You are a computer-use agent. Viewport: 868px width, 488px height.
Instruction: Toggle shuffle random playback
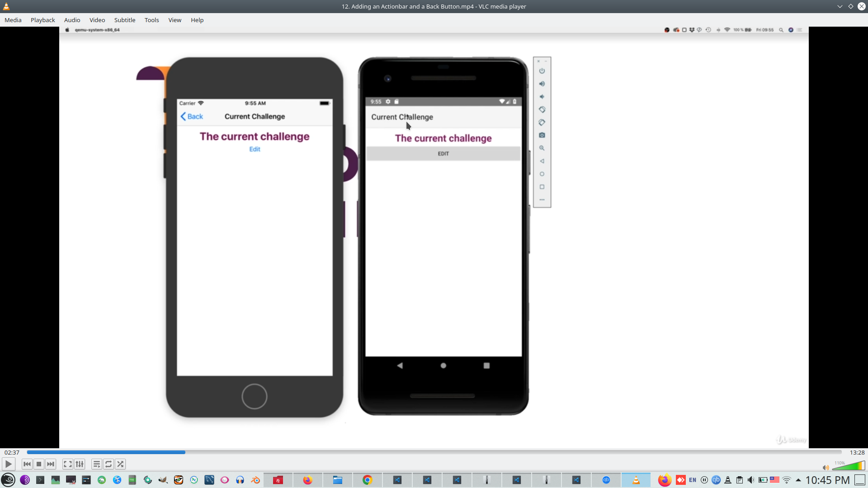tap(120, 464)
